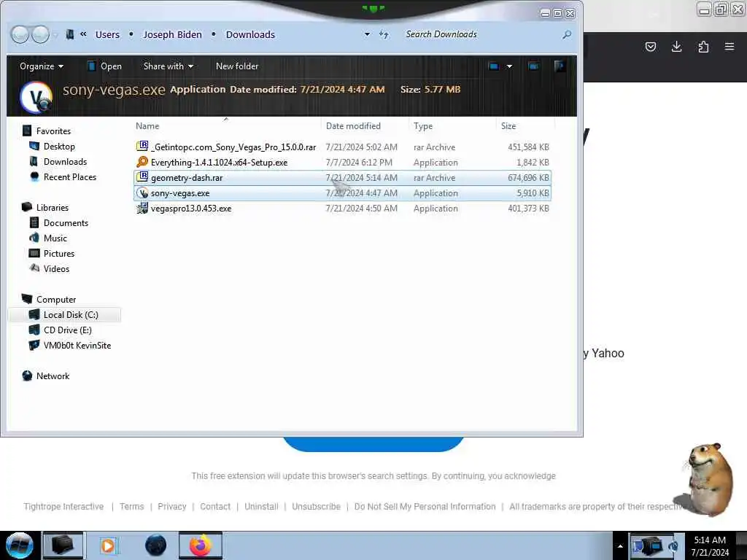Screen dimensions: 747x560
Task: Click the Terms link in webpage footer
Action: coord(131,506)
